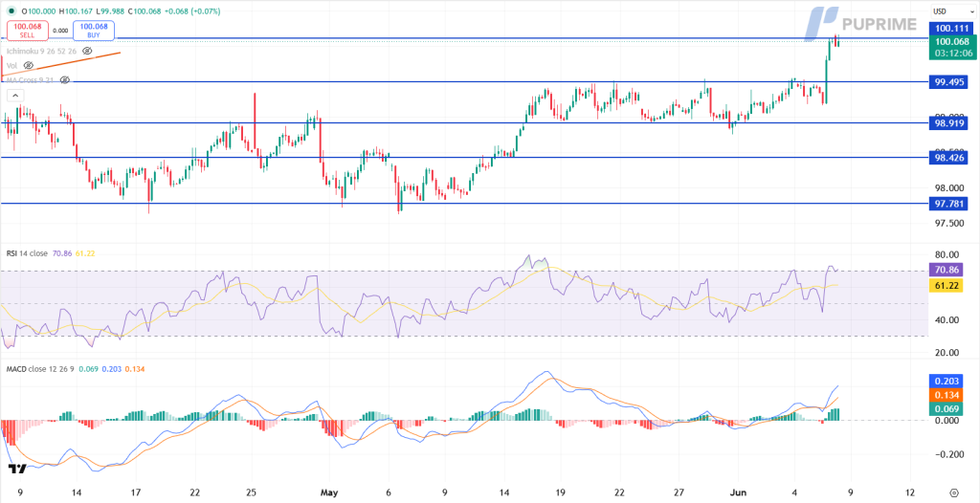Screen dimensions: 980x503
Task: Click the O100.000 open value
Action: (x=38, y=11)
